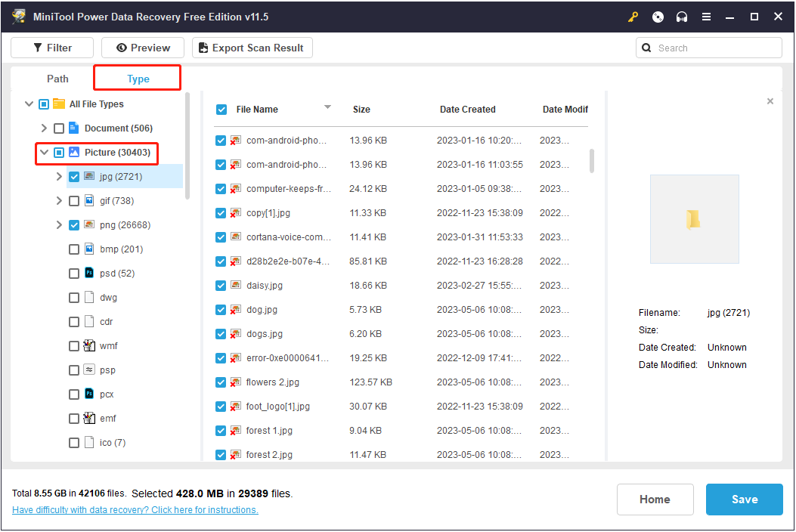Viewport: 796px width, 532px height.
Task: Uncheck the jpg (2721) checkbox
Action: 73,176
